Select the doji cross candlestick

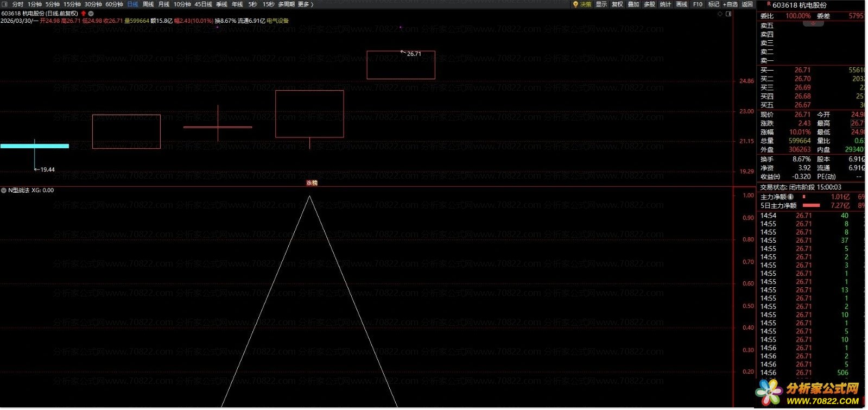click(218, 127)
